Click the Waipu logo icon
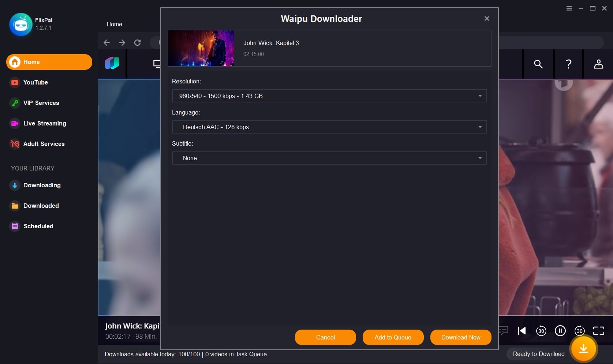The image size is (613, 364). pos(112,63)
